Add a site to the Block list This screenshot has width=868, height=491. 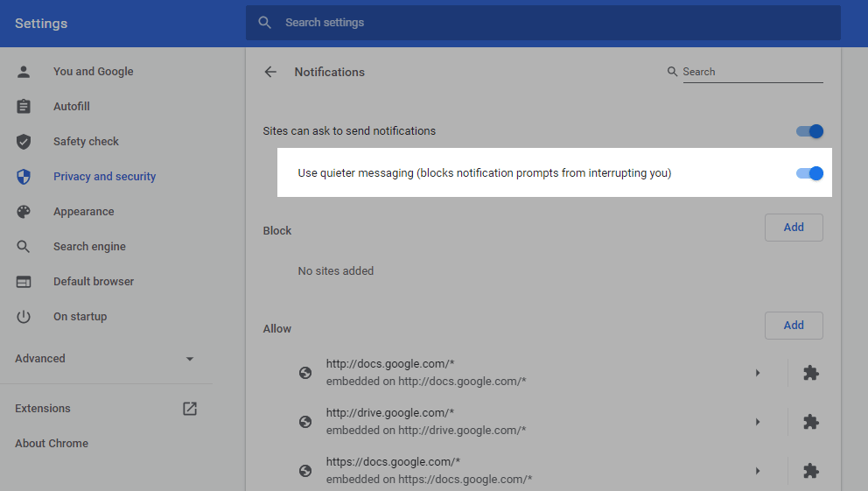coord(794,228)
